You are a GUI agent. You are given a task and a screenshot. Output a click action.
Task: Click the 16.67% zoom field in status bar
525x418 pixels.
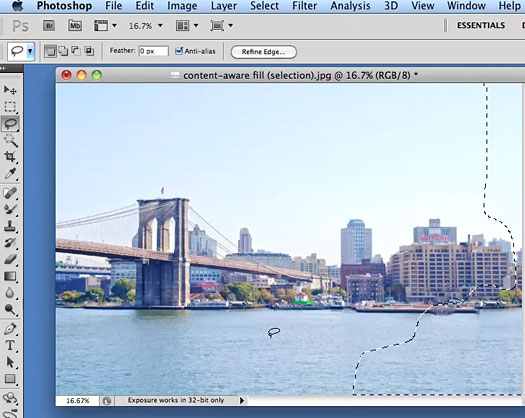click(78, 401)
